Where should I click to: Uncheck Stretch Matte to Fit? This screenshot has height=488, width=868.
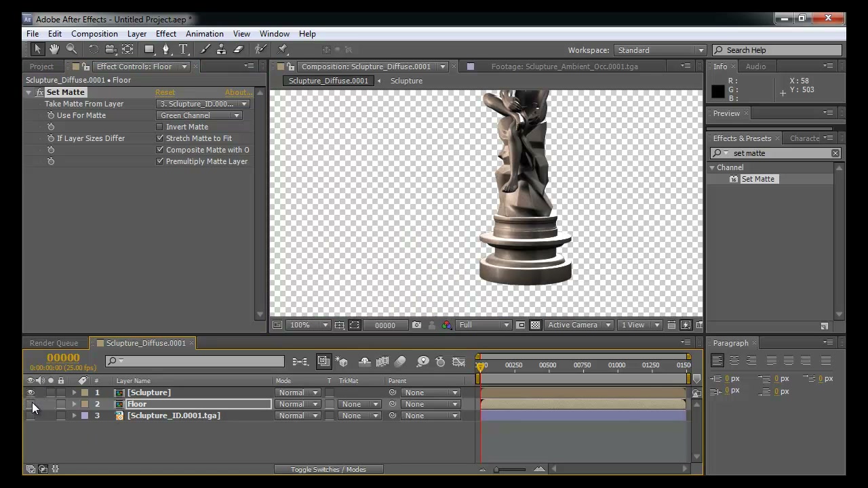pos(160,138)
